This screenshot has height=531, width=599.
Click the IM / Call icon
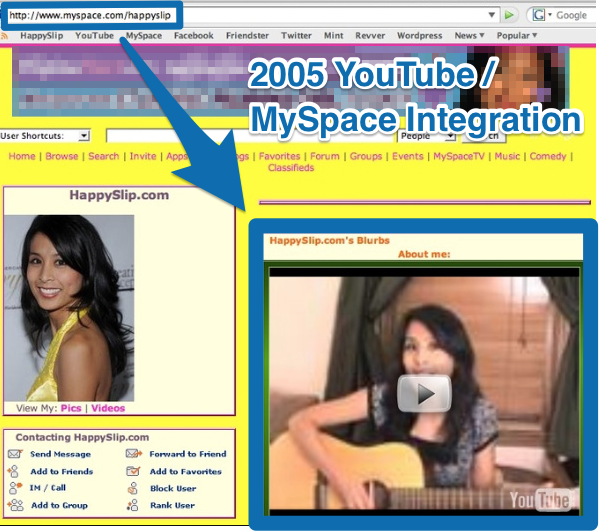click(15, 488)
